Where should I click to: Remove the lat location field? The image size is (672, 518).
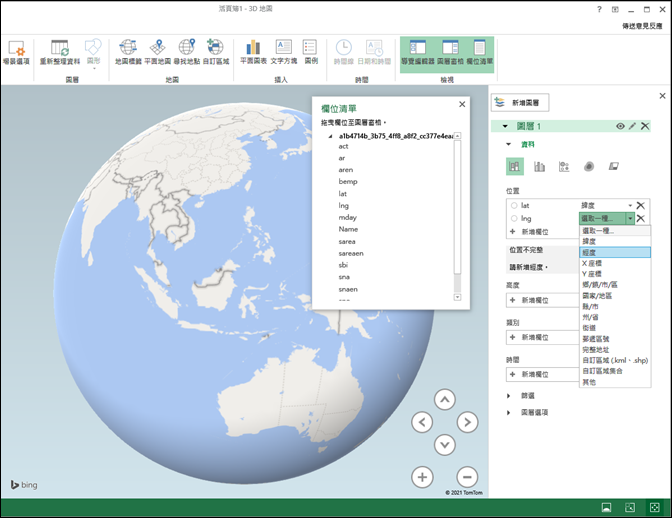click(x=641, y=206)
